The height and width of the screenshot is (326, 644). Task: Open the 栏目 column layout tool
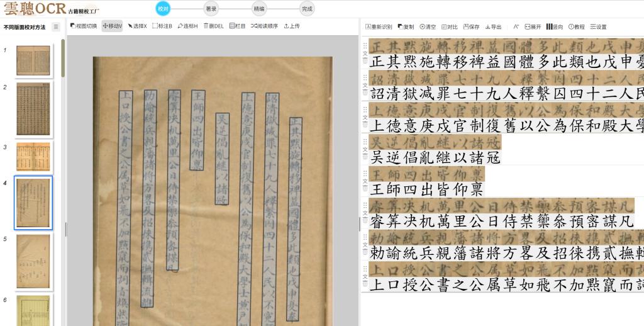(237, 26)
